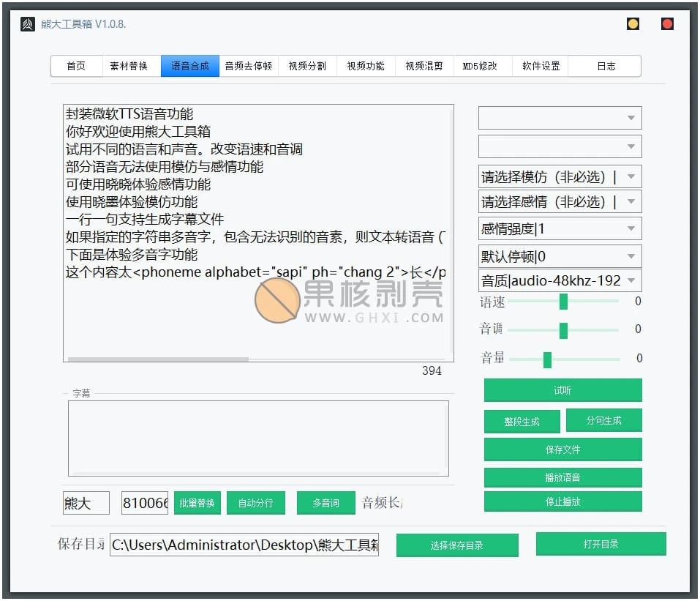The image size is (700, 601).
Task: Switch to the MD5修改 tab
Action: pos(482,65)
